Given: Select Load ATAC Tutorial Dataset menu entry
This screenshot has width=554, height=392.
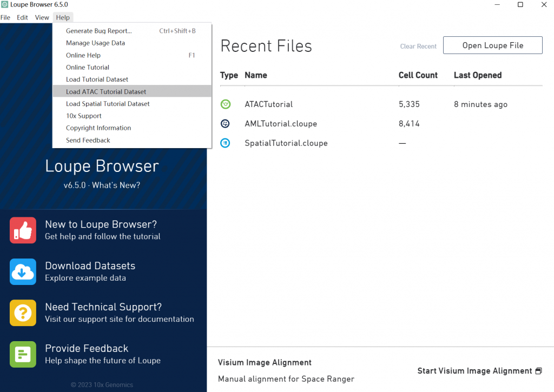Looking at the screenshot, I should [x=106, y=91].
